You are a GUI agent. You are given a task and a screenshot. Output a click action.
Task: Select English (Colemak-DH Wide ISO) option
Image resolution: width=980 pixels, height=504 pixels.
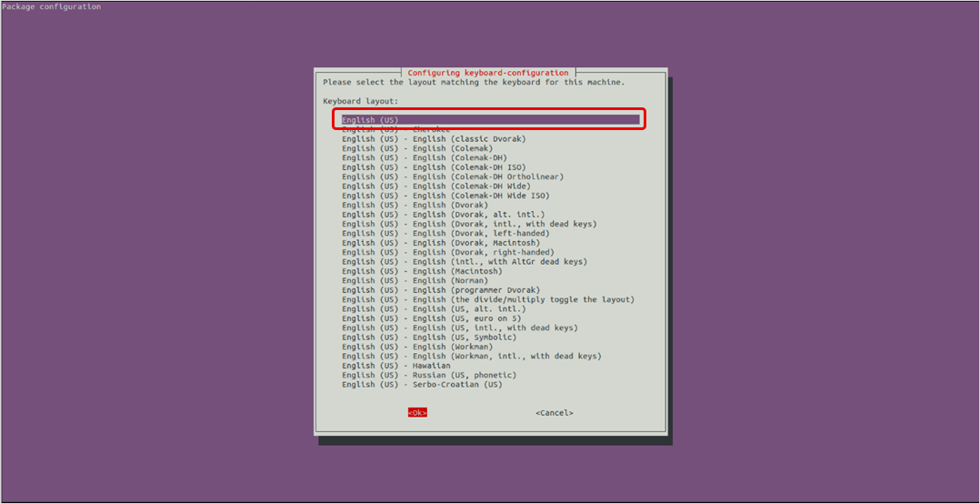click(445, 196)
